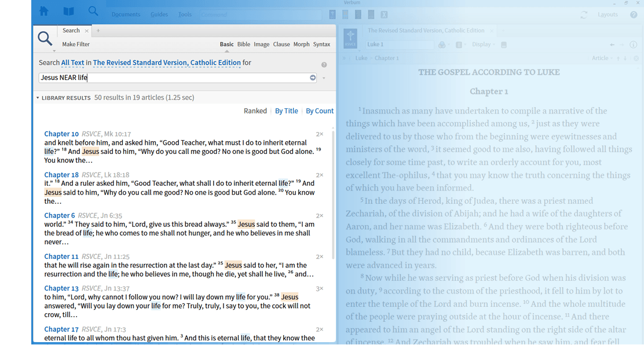Open the third shortcut book icon in toolbar

tap(358, 15)
